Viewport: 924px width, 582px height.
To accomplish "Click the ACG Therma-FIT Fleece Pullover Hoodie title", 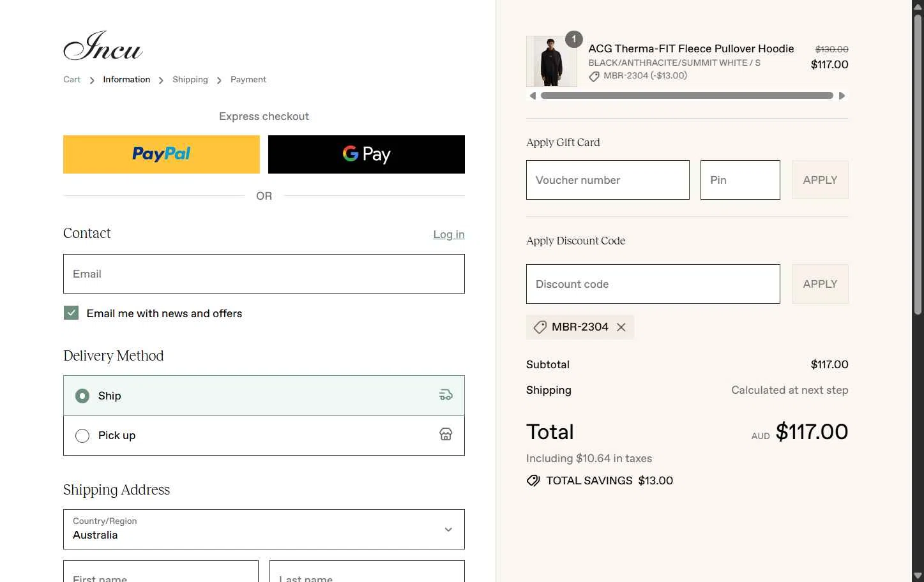I will 691,48.
